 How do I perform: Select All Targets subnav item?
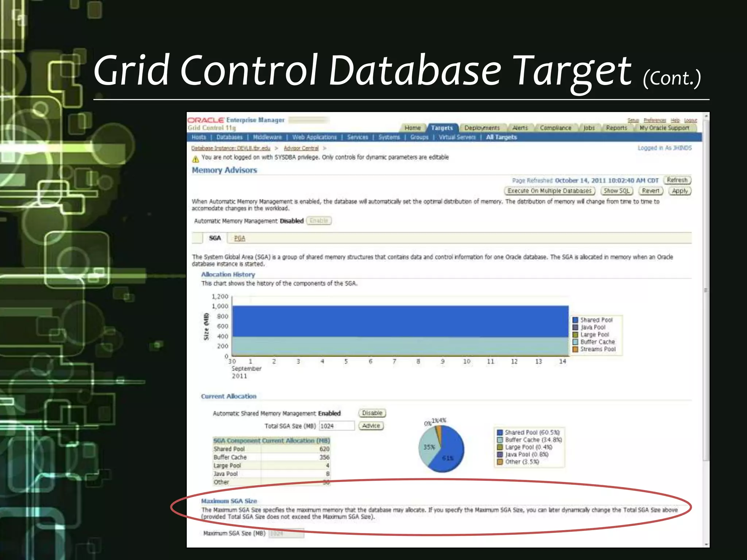(502, 137)
